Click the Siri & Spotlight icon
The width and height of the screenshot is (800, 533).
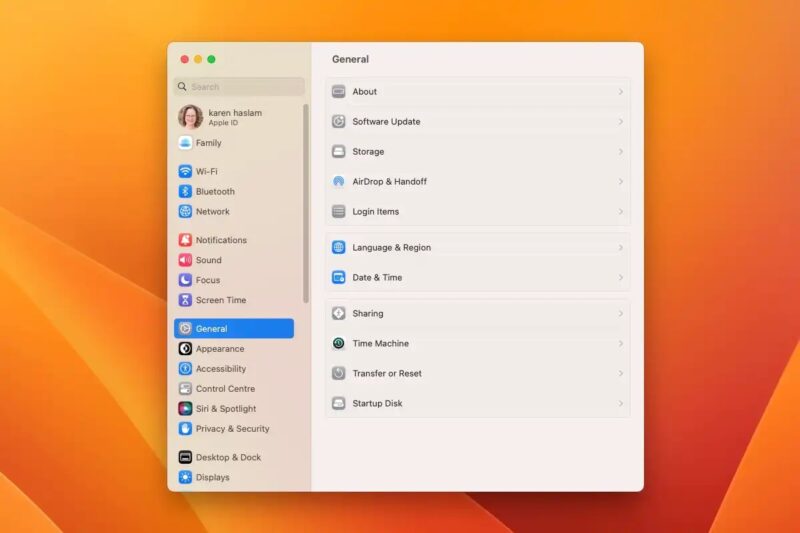[185, 409]
